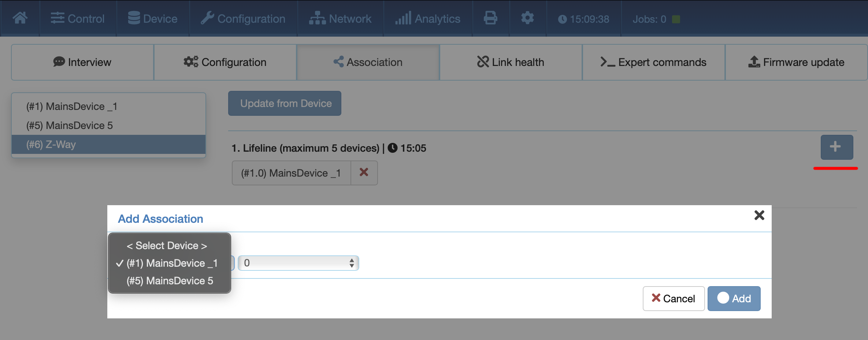
Task: Open the Firmware update tab
Action: pos(796,62)
